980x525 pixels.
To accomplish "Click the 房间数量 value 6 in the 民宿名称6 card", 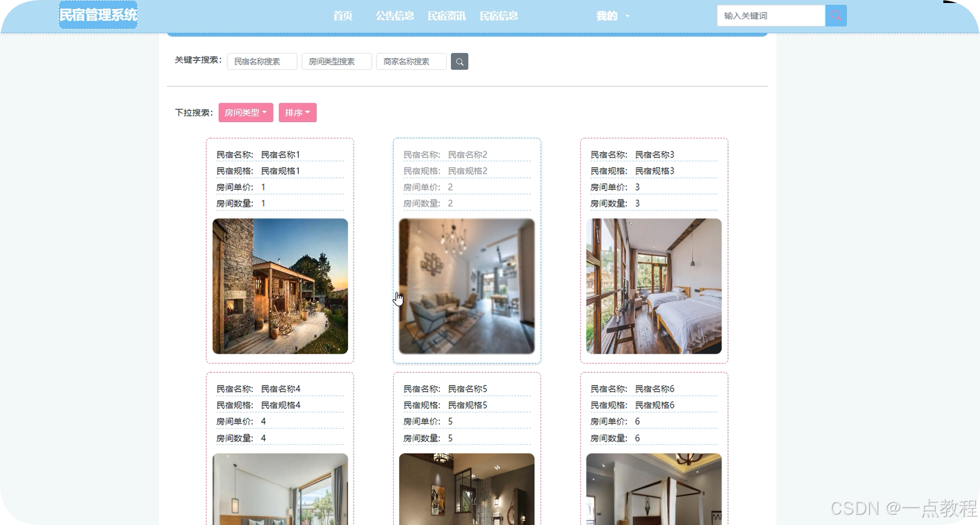I will tap(637, 438).
